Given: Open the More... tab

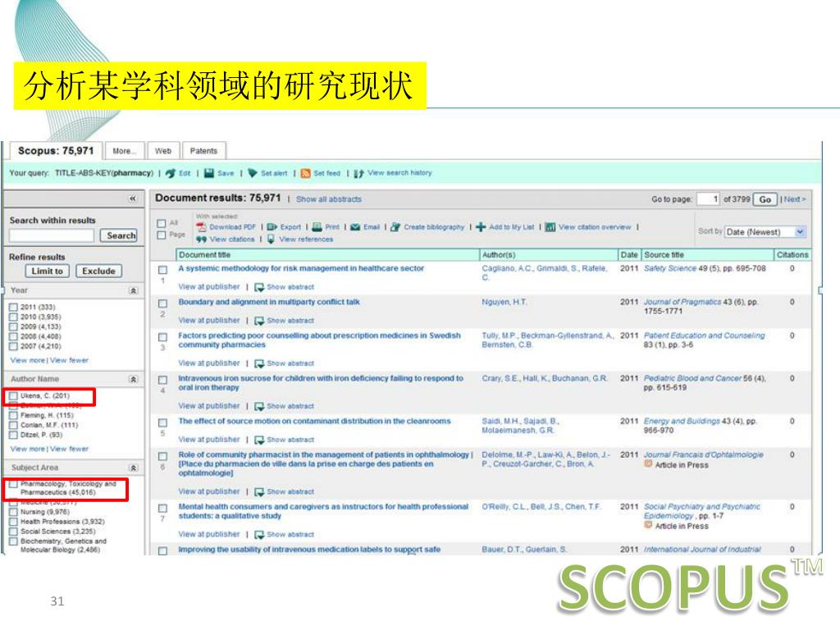Looking at the screenshot, I should 125,151.
